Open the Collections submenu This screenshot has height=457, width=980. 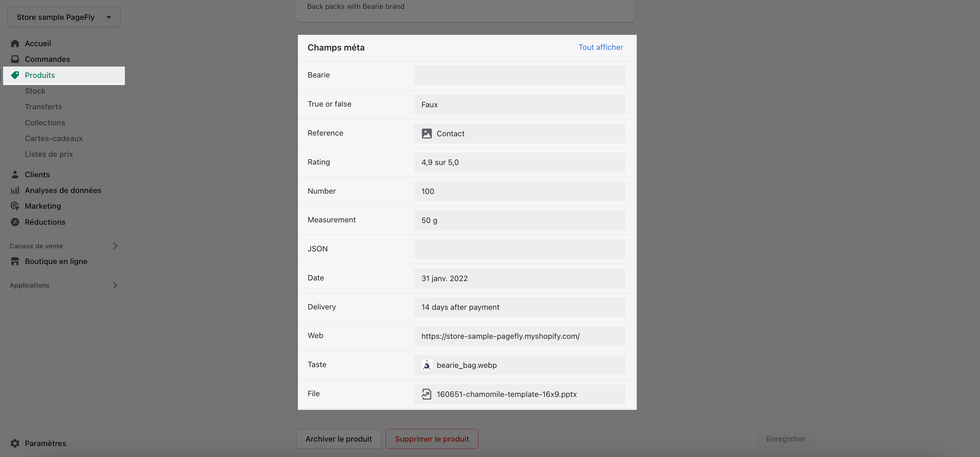pos(45,123)
